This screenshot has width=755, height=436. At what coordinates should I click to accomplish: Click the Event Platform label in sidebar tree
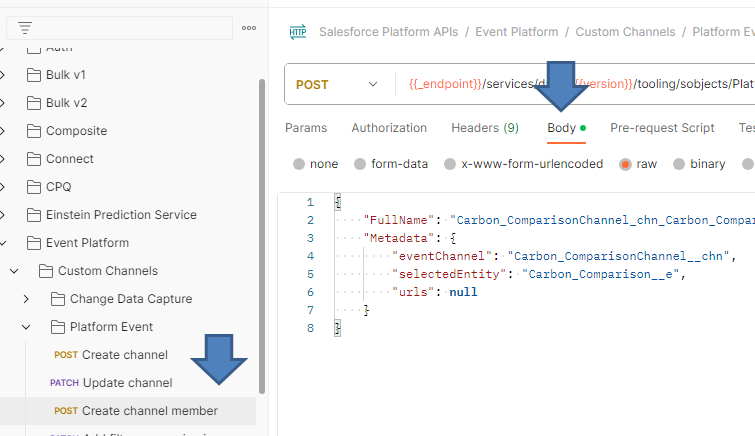click(x=88, y=243)
